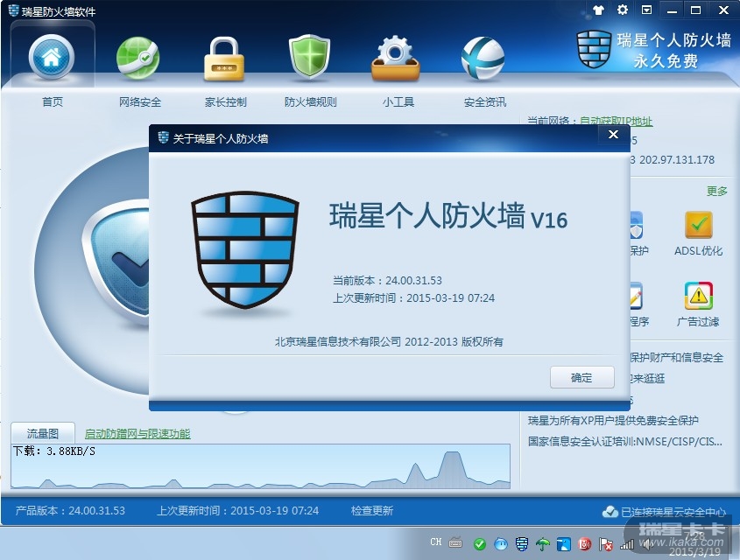Image resolution: width=740 pixels, height=560 pixels.
Task: Open 瑞星为所有XP用户提供免费安全保护 news
Action: click(613, 420)
